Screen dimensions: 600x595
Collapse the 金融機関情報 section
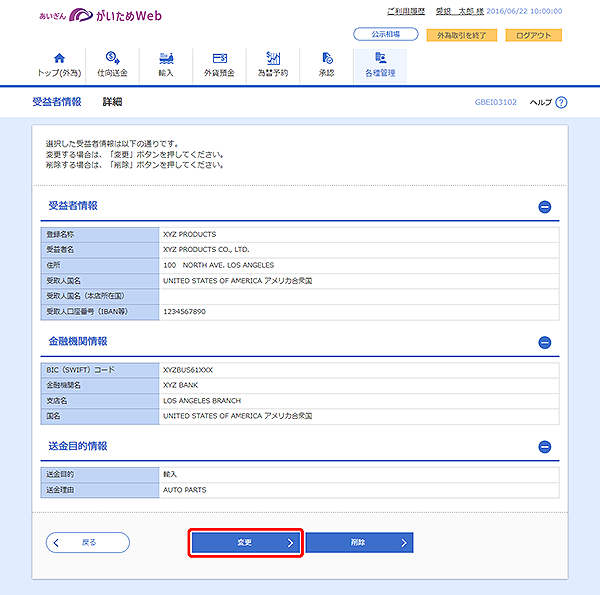pos(545,342)
